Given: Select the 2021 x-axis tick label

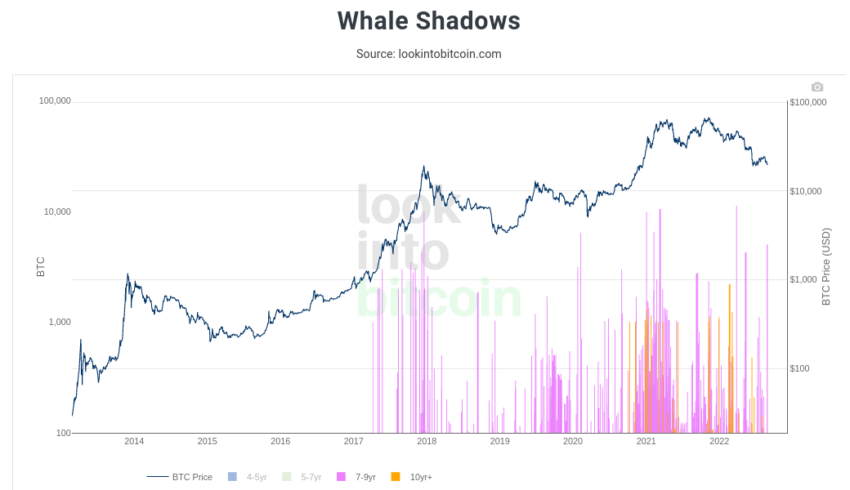Looking at the screenshot, I should pyautogui.click(x=646, y=441).
